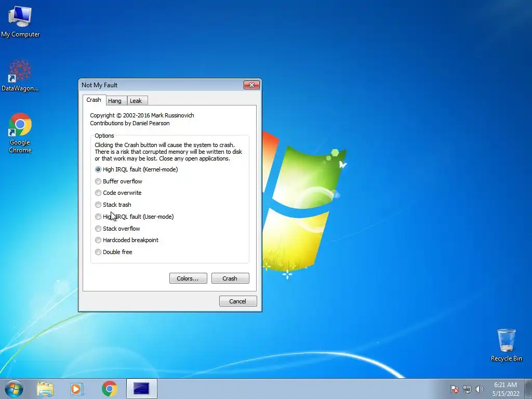Select the Recycle Bin icon
The height and width of the screenshot is (399, 532).
pyautogui.click(x=506, y=344)
